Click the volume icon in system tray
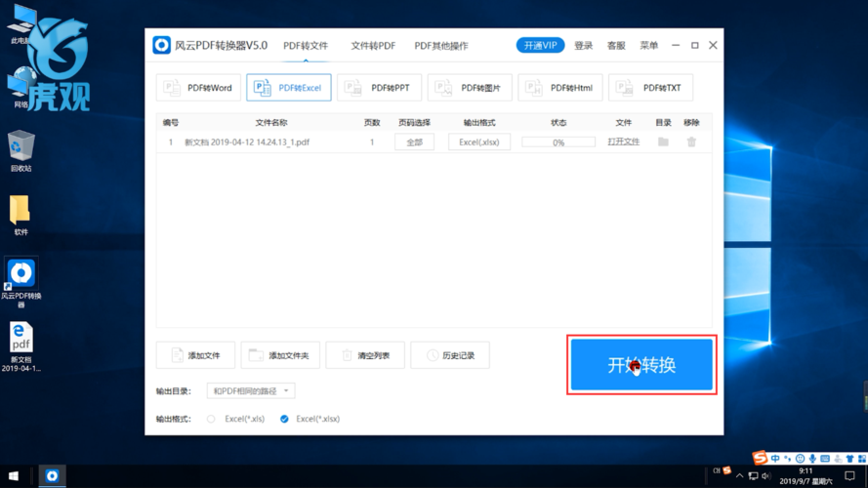This screenshot has height=488, width=868. coord(766,476)
